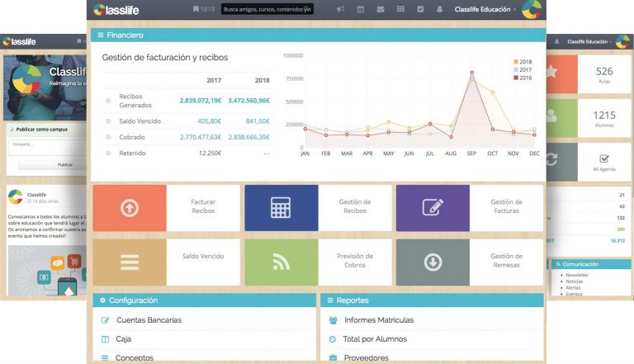Viewport: 634px width, 364px height.
Task: Click the clock icon beside Total por Alumnos
Action: point(333,339)
